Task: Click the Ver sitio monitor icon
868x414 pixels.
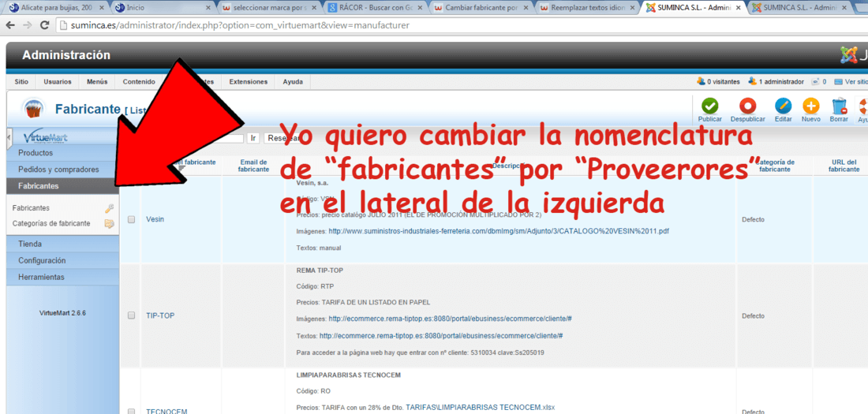Action: pyautogui.click(x=838, y=81)
